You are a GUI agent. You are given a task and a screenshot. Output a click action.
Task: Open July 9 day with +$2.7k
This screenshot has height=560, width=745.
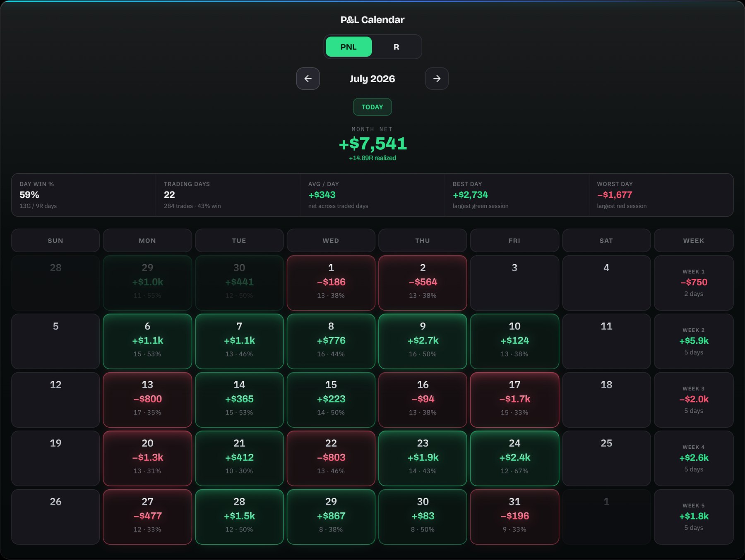coord(423,341)
